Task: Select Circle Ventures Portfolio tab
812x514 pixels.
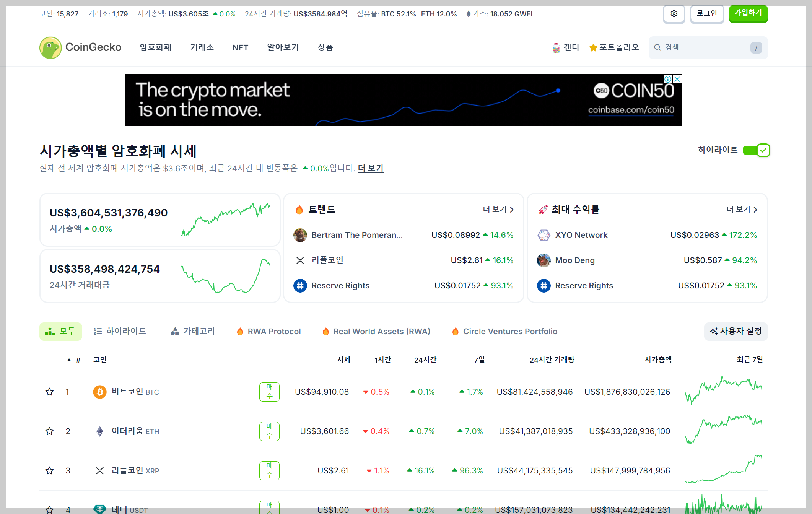Action: [x=504, y=332]
